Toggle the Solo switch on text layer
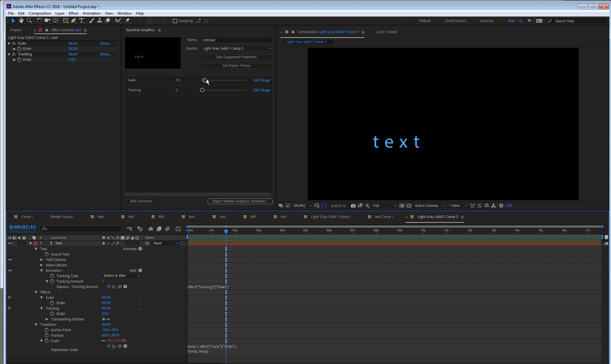The height and width of the screenshot is (364, 611). (19, 243)
